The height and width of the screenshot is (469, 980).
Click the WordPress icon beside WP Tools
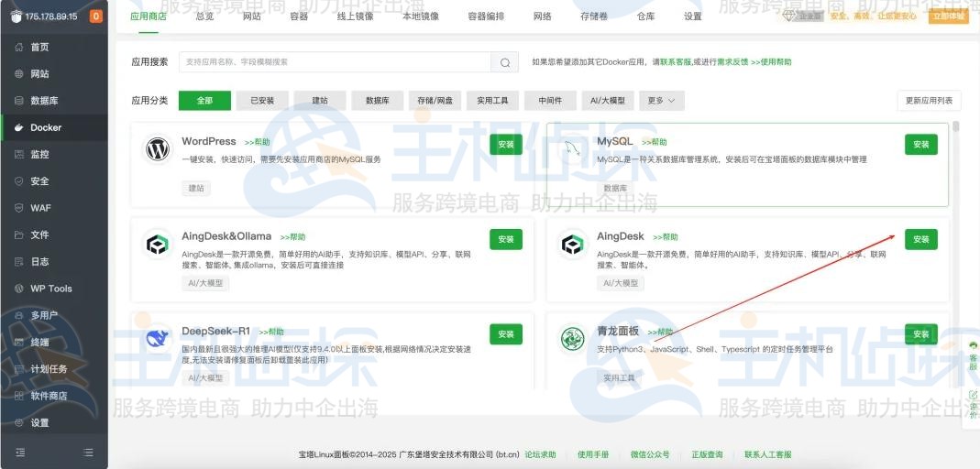pyautogui.click(x=18, y=289)
